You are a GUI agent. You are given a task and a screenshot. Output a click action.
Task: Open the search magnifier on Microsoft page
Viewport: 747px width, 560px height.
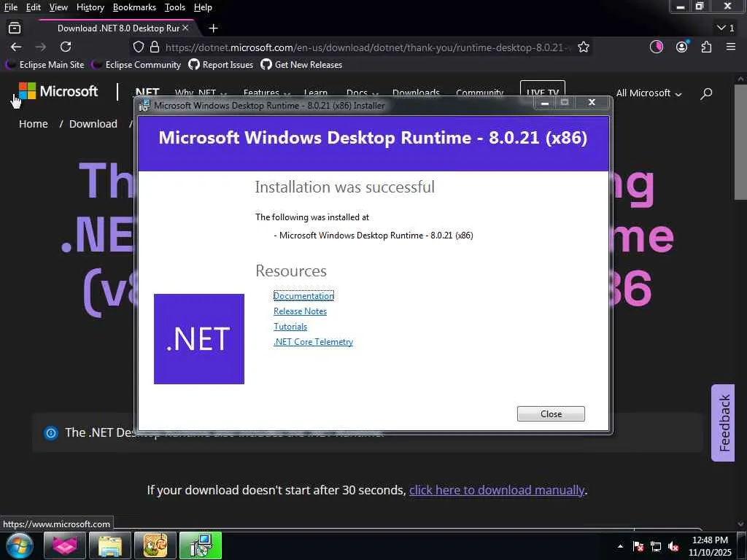pos(706,93)
